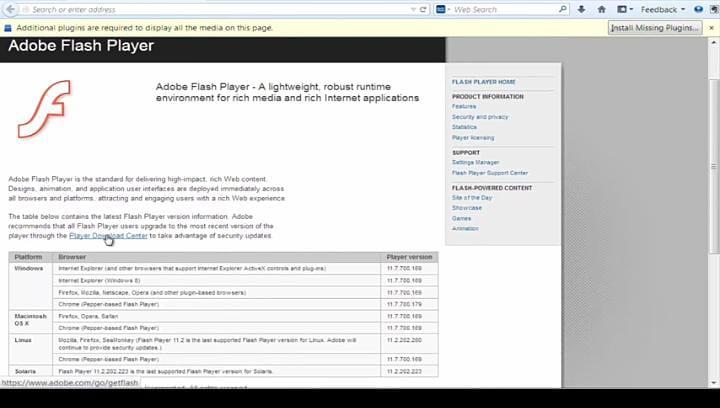Screen dimensions: 720x408
Task: Open the address bar history dropdown arrow
Action: tap(413, 9)
